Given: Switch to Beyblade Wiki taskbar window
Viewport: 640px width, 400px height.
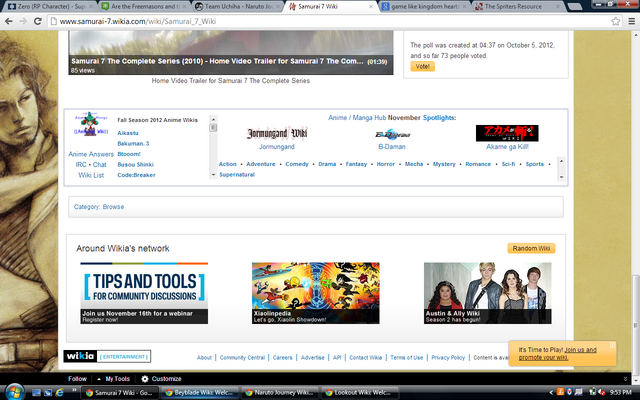Looking at the screenshot, I should pyautogui.click(x=199, y=393).
